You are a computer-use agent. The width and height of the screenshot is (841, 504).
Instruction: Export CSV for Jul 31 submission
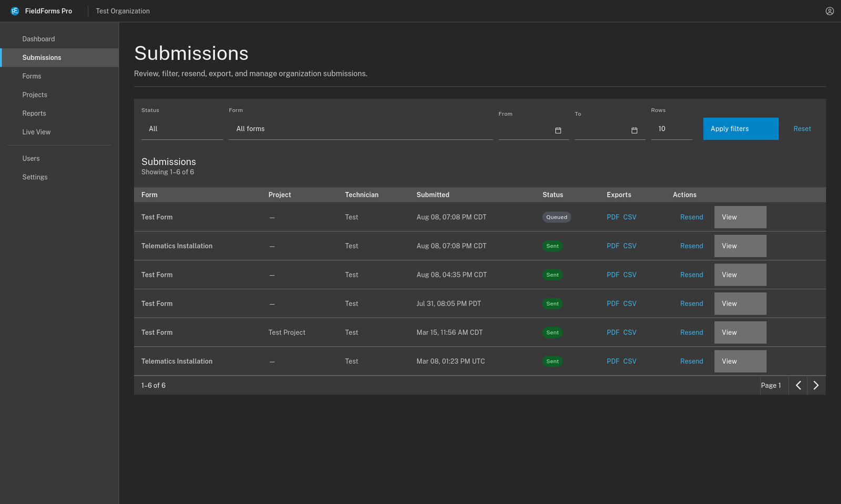point(630,304)
